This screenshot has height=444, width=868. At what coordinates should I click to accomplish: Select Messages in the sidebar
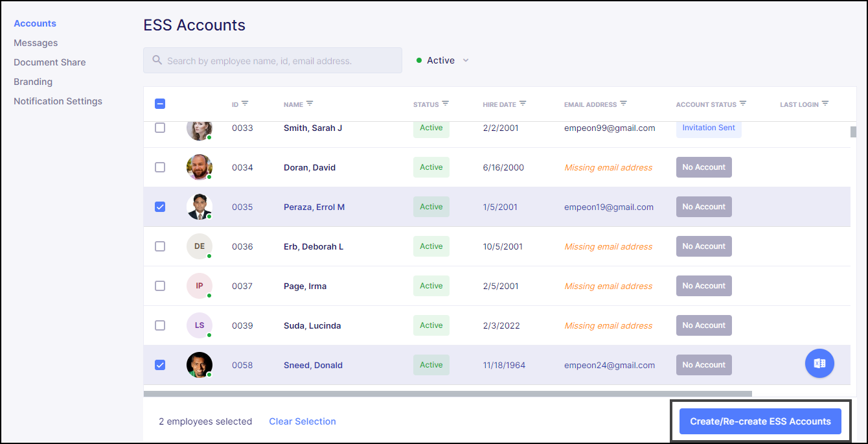coord(36,42)
